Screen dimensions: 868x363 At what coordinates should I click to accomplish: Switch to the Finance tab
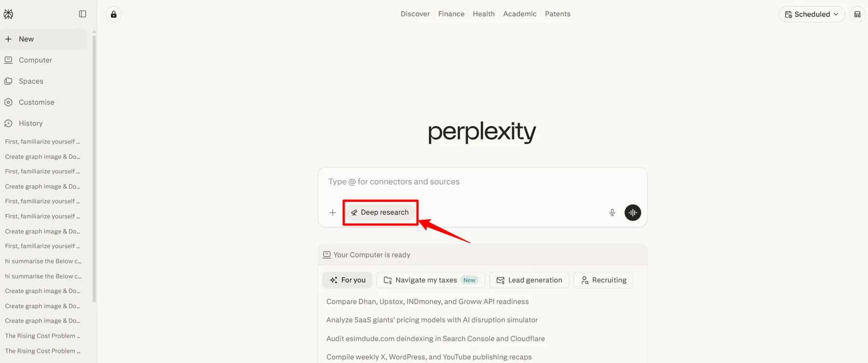point(450,13)
